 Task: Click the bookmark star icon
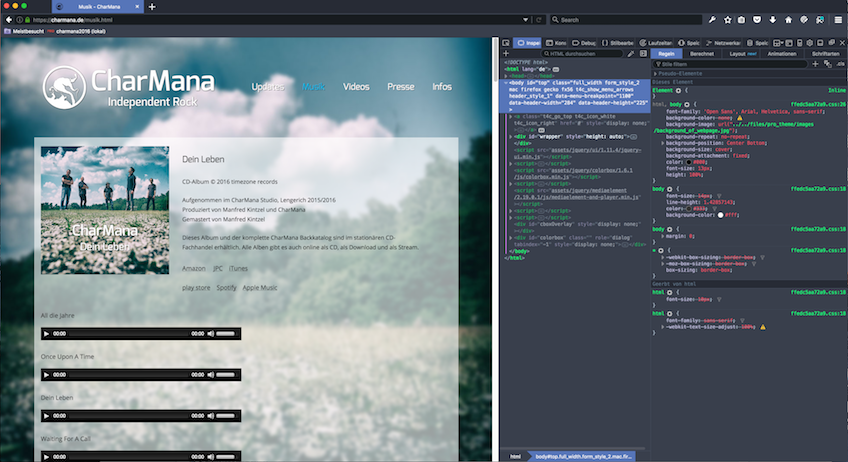(x=726, y=19)
